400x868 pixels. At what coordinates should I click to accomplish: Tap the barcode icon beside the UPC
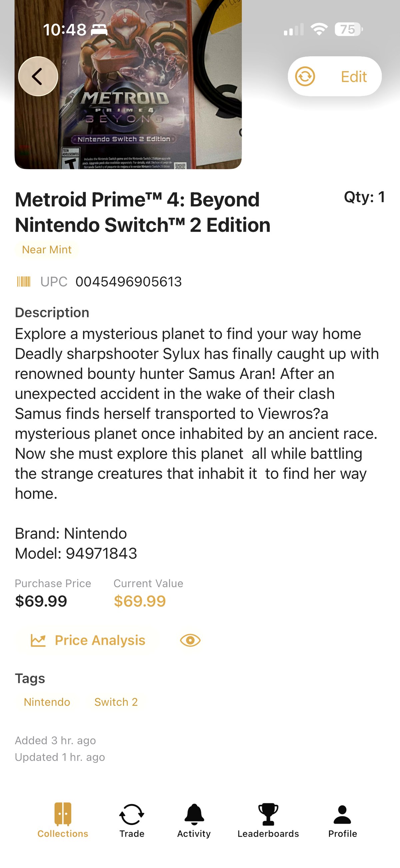(x=24, y=282)
